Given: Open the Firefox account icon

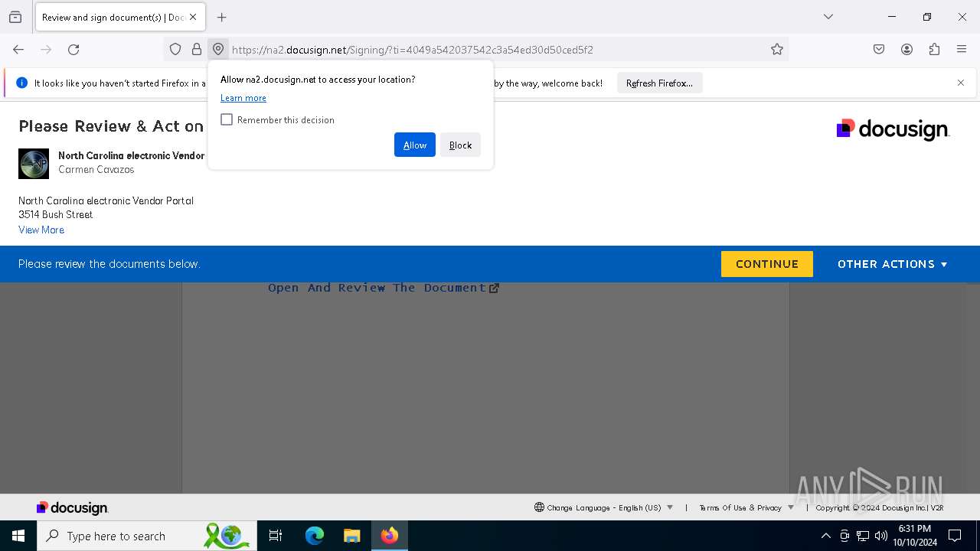Looking at the screenshot, I should click(x=906, y=50).
